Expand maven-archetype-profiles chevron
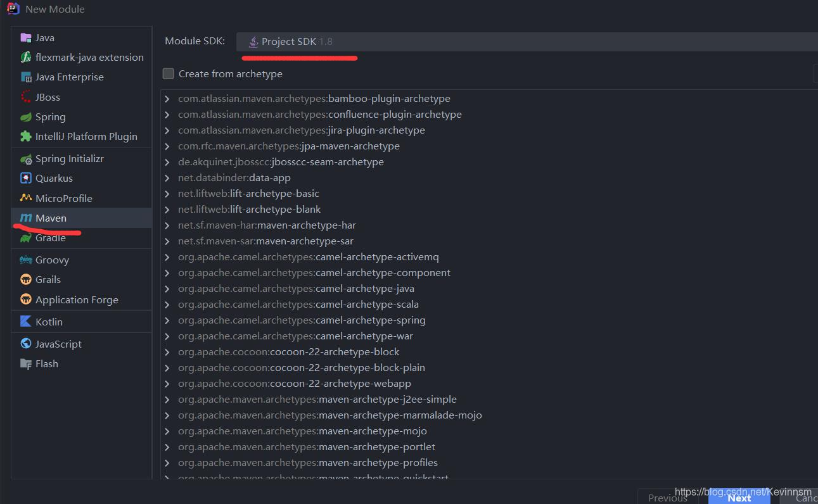The height and width of the screenshot is (504, 818). [x=167, y=463]
